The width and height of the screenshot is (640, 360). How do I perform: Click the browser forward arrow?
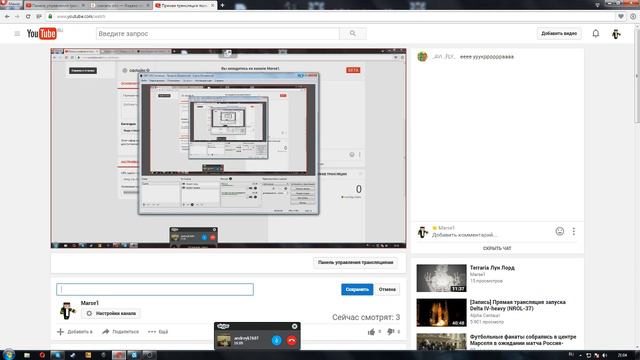17,16
